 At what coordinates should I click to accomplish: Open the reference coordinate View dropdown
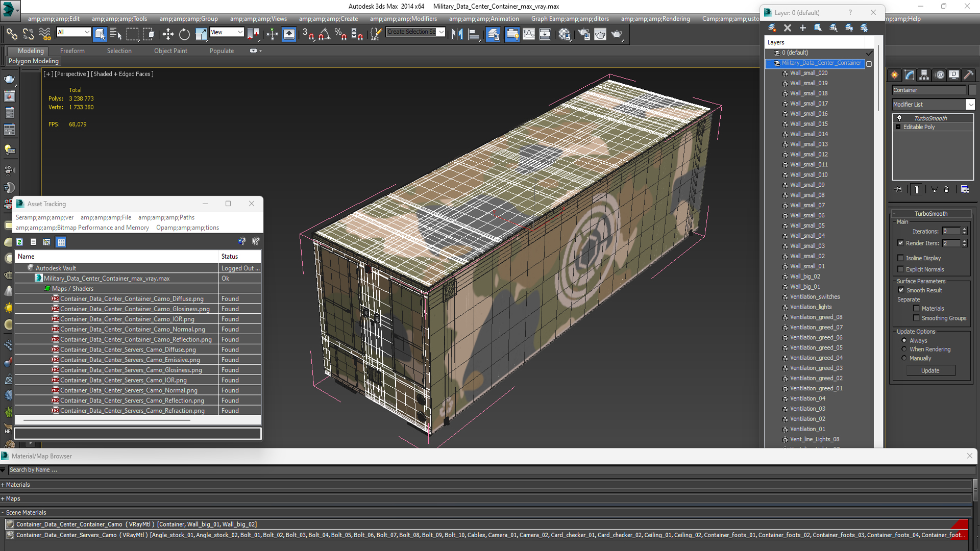(x=240, y=32)
